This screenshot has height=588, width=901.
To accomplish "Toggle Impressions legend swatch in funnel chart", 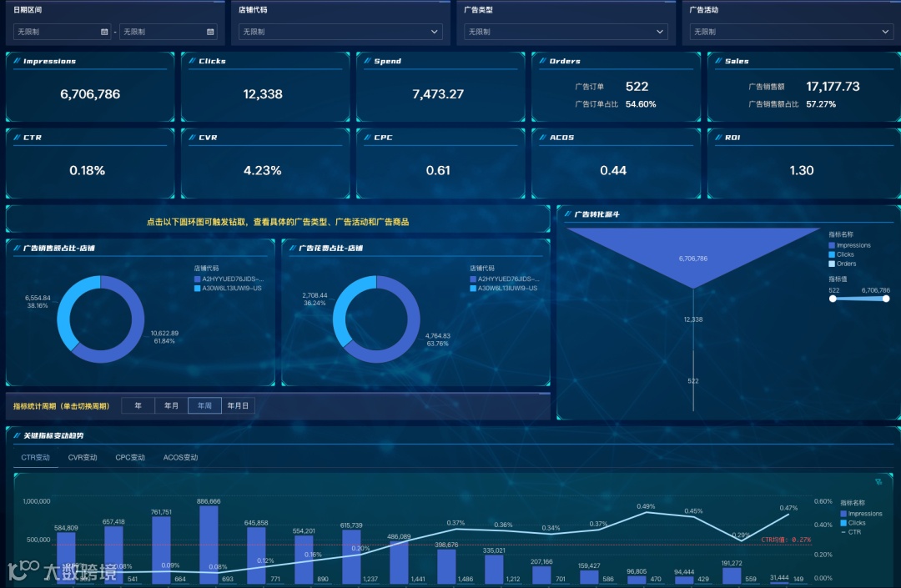I will 832,245.
